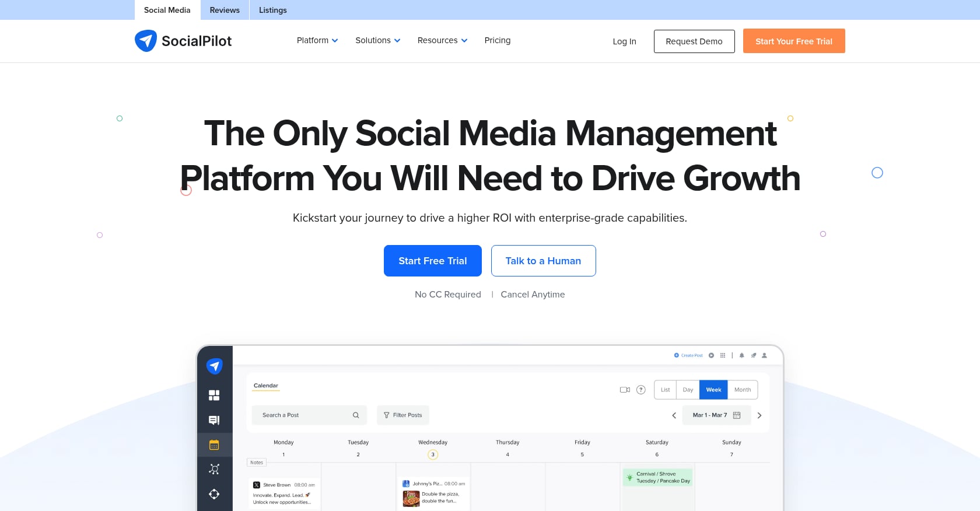The height and width of the screenshot is (511, 980).
Task: Click the 'Cancel Anytime' text
Action: coord(533,295)
